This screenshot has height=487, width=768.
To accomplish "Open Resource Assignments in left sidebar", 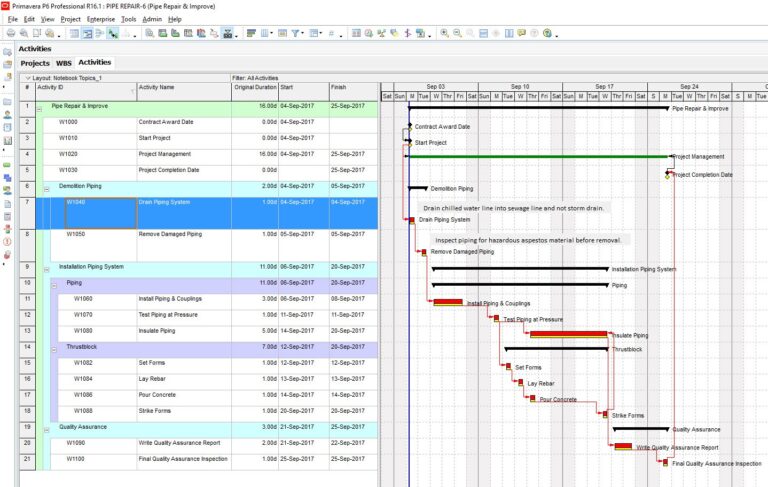I will coord(7,191).
